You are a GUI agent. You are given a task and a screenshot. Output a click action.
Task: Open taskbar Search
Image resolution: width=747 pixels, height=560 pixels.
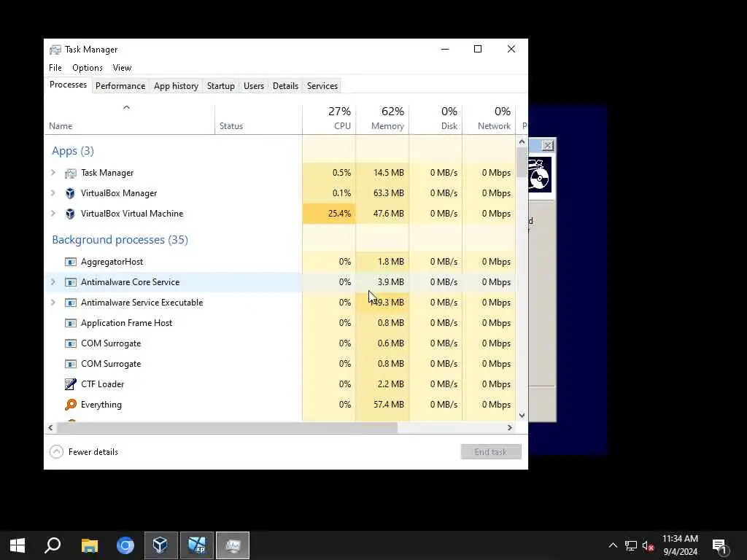[x=53, y=545]
